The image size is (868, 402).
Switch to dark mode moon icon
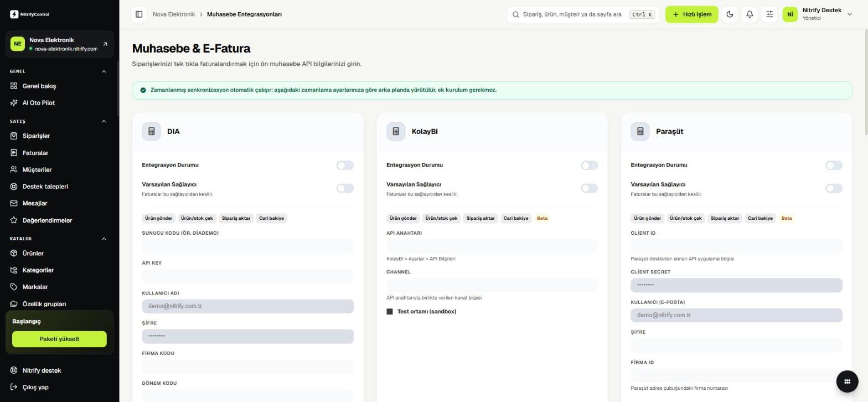730,14
